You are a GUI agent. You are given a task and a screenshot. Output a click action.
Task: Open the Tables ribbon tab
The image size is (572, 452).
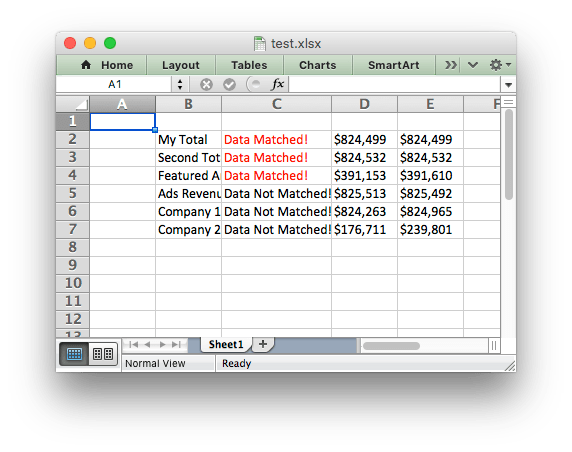[249, 65]
